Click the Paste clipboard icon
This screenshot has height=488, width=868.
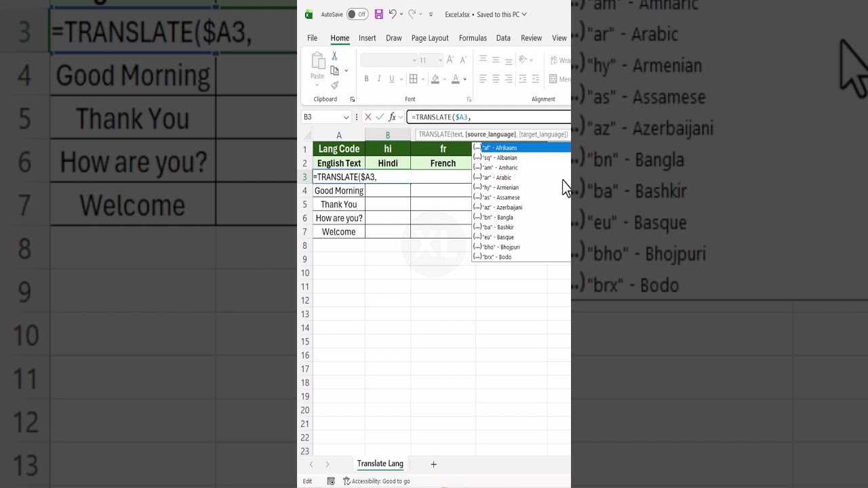[317, 61]
